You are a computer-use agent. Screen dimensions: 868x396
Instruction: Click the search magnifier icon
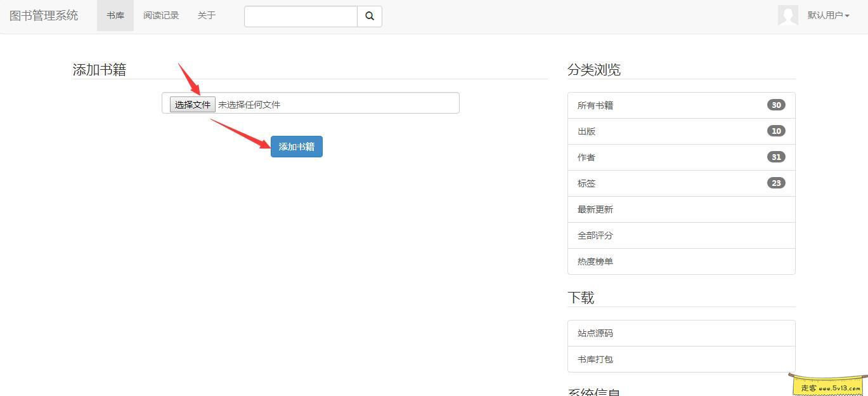click(x=370, y=16)
